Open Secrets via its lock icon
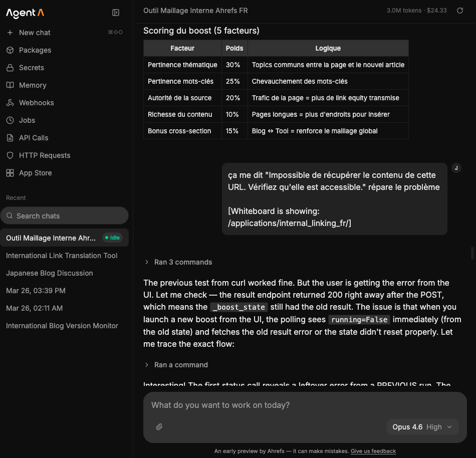This screenshot has height=458, width=476. 10,68
